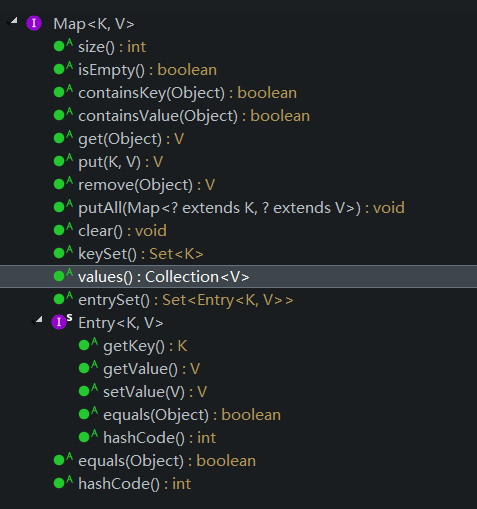Select keySet() : Set<K> method
Viewport: 477px width, 509px height.
141,254
